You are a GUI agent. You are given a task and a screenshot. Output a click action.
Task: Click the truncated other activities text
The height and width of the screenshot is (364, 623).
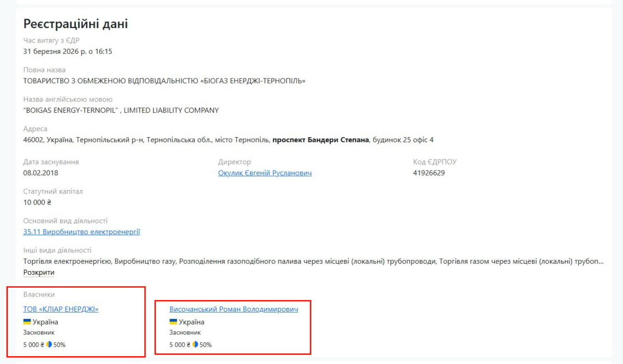click(311, 261)
